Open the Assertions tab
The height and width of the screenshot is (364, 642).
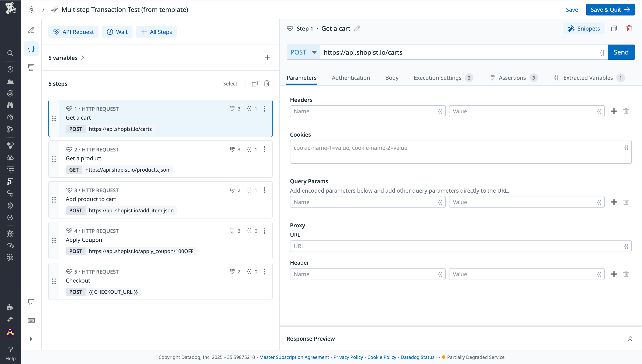pos(512,78)
